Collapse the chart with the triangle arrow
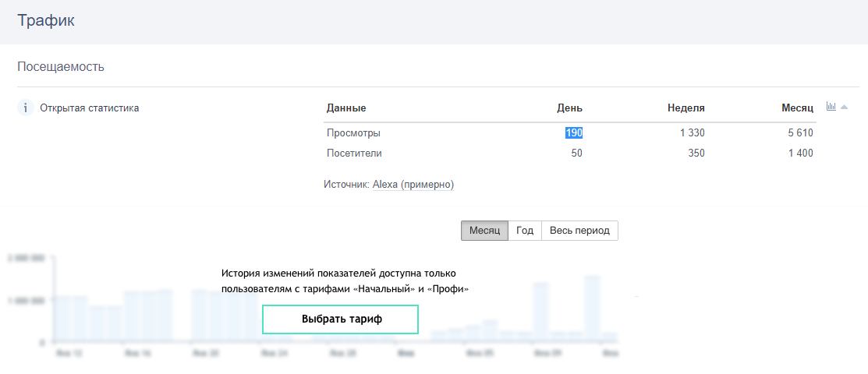Image resolution: width=868 pixels, height=374 pixels. (x=844, y=108)
